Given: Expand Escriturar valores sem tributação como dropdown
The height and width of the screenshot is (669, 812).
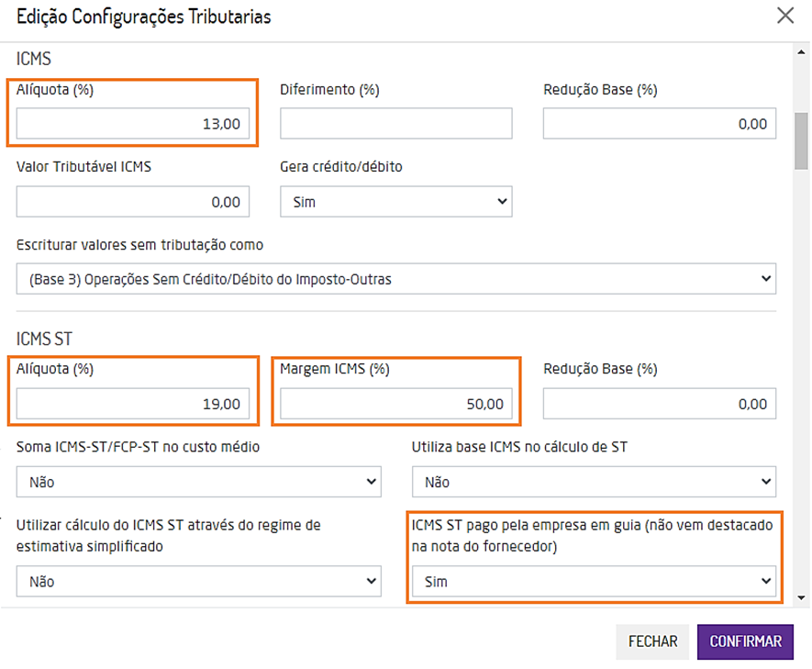Looking at the screenshot, I should (x=395, y=279).
